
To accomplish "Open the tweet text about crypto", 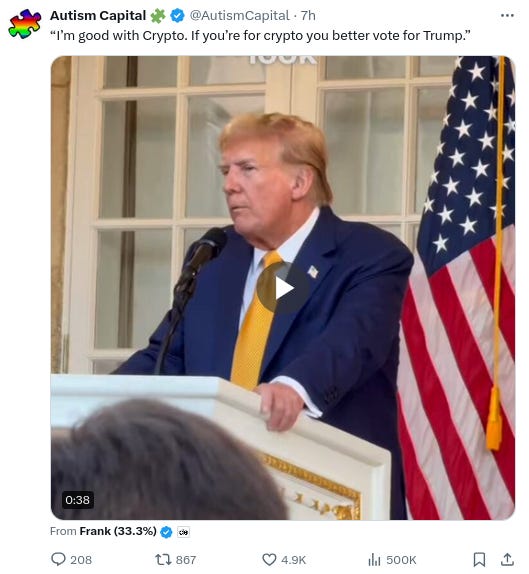I will pyautogui.click(x=260, y=36).
